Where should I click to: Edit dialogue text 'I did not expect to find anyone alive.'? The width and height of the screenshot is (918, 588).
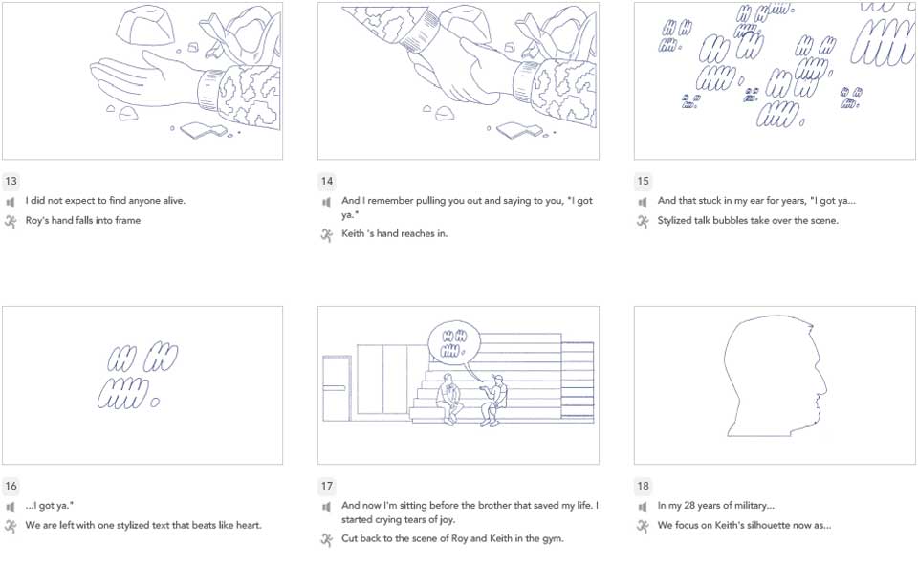[x=105, y=201]
